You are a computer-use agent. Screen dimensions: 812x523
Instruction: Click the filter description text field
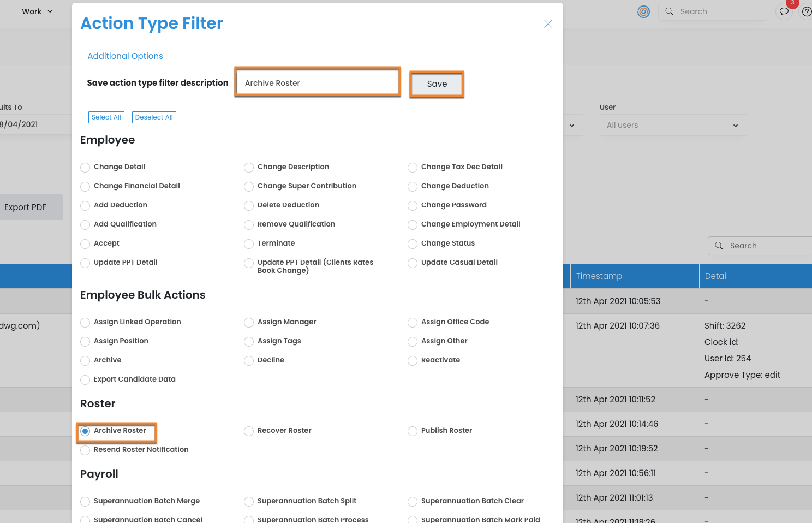tap(318, 83)
